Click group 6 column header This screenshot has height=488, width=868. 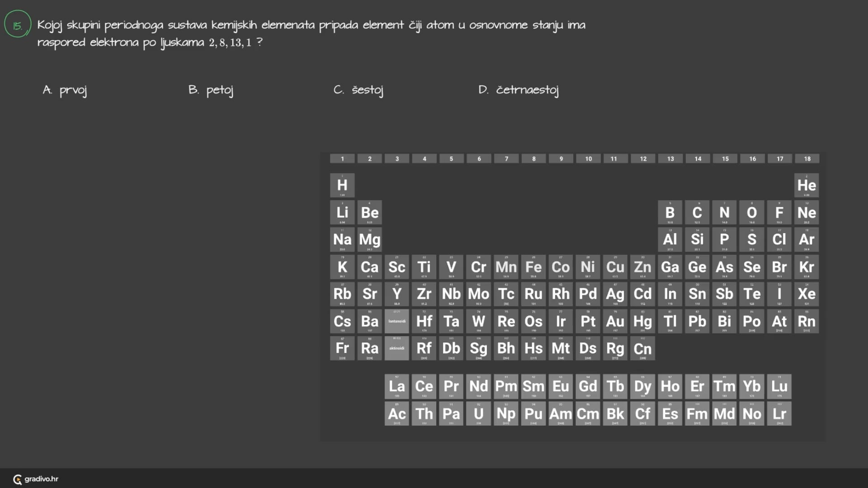[x=479, y=159]
